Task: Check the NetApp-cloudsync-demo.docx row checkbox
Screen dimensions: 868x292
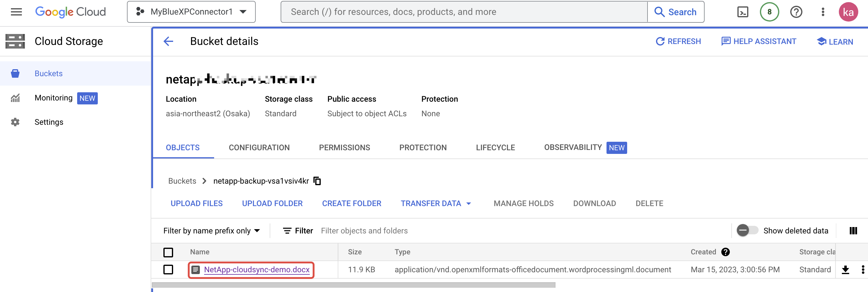Action: point(168,270)
